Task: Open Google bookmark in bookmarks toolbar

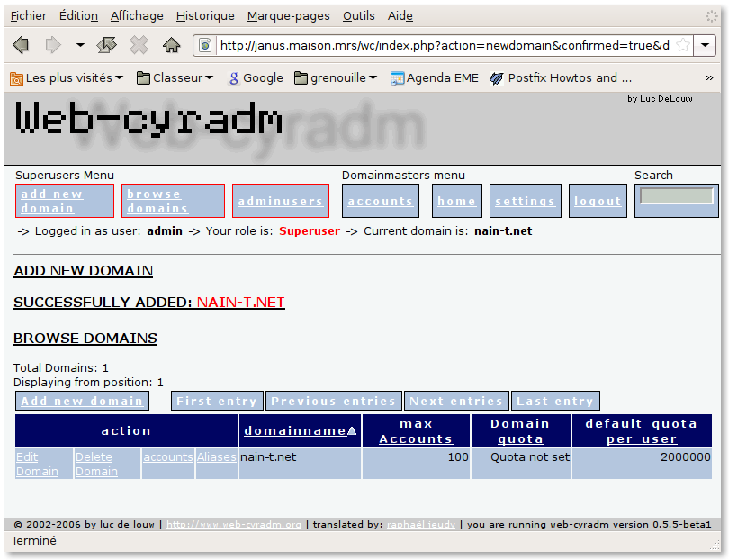Action: click(x=256, y=78)
